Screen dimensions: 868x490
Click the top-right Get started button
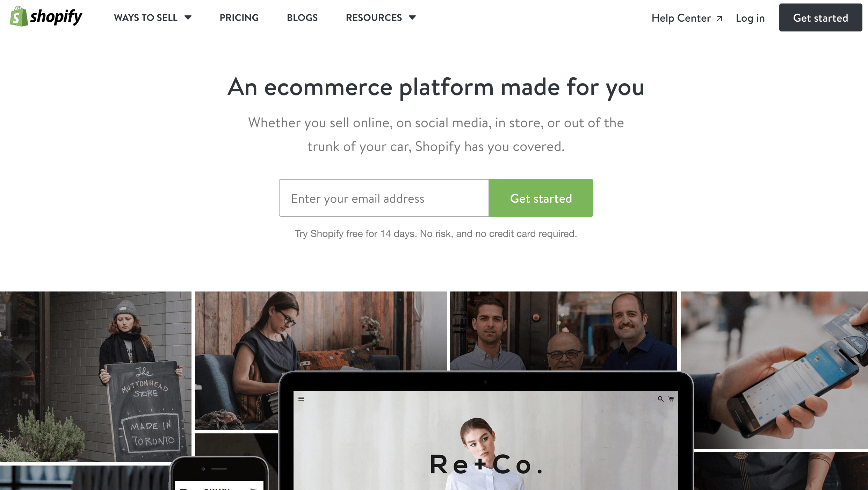pos(818,17)
